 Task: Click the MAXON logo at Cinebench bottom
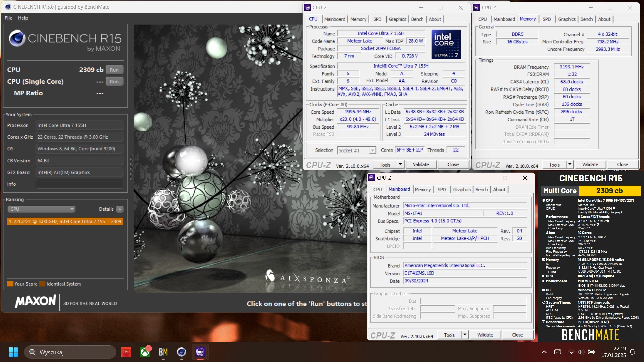pos(35,301)
